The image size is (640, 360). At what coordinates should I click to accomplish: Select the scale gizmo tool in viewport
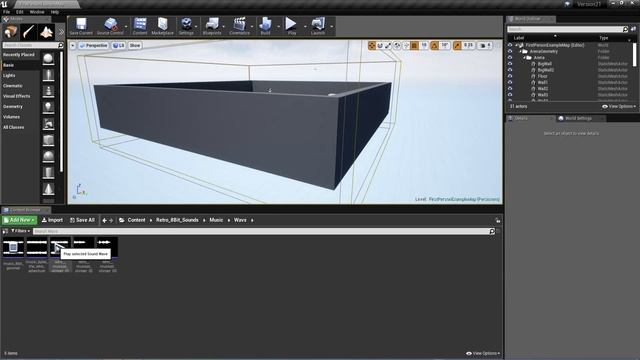pyautogui.click(x=388, y=46)
